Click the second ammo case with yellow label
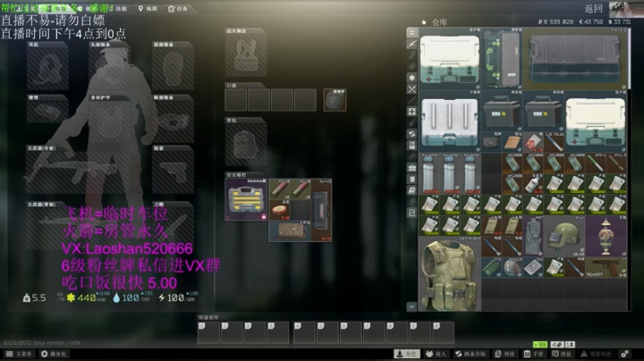 (x=543, y=111)
